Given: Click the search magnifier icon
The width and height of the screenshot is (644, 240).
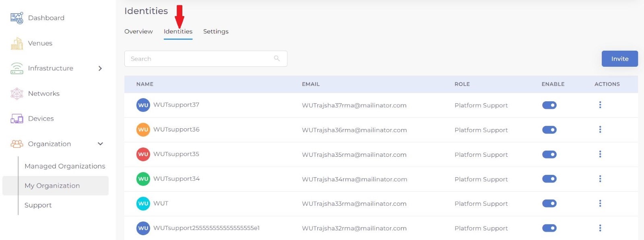Looking at the screenshot, I should [x=277, y=59].
